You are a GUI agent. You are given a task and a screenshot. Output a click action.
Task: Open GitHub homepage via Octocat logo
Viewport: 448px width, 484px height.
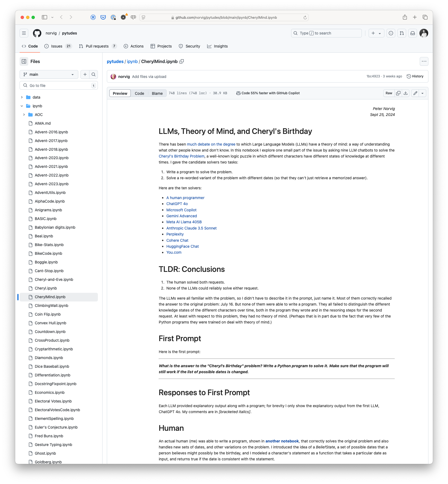pos(37,33)
